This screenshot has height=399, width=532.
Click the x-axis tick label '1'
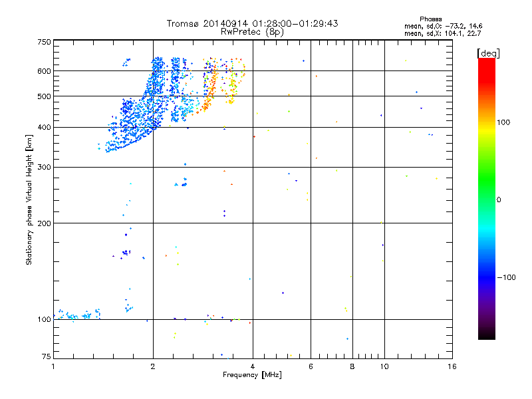point(53,366)
